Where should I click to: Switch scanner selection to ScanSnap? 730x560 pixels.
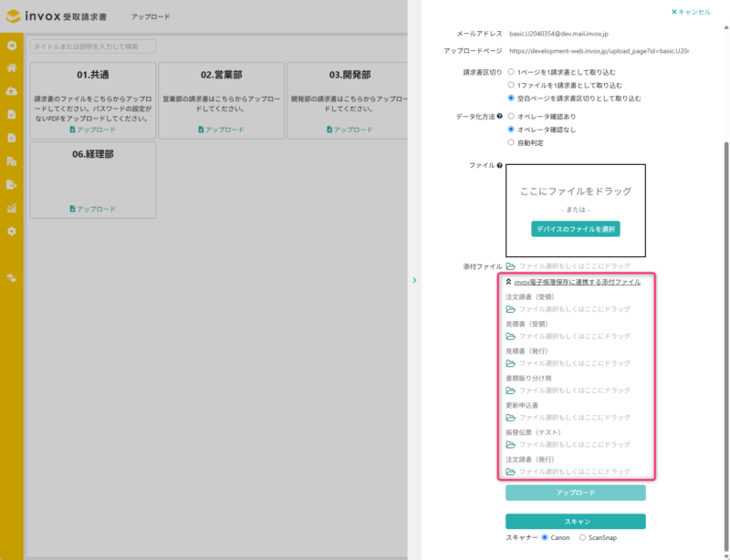581,537
